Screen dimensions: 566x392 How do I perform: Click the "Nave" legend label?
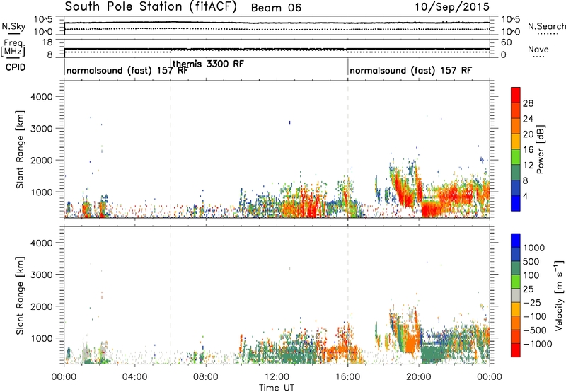coord(538,50)
